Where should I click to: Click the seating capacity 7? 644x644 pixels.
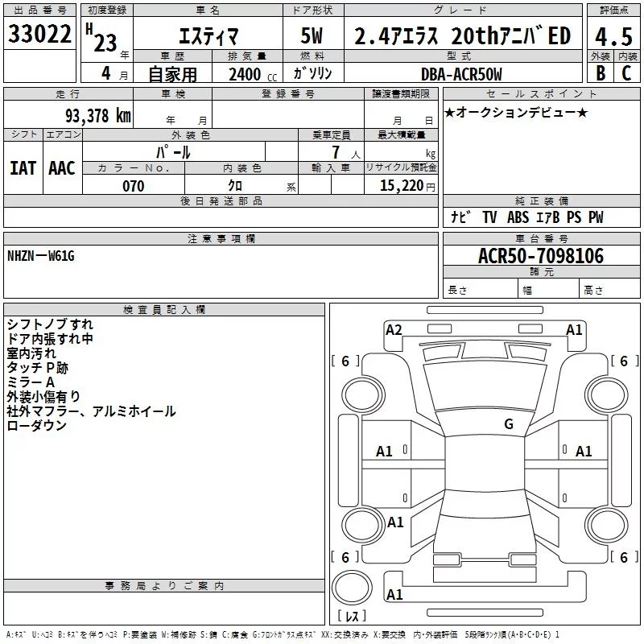click(336, 152)
